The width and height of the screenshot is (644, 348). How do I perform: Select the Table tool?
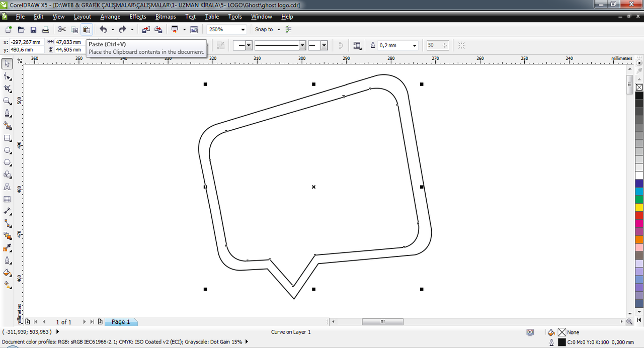(x=7, y=199)
